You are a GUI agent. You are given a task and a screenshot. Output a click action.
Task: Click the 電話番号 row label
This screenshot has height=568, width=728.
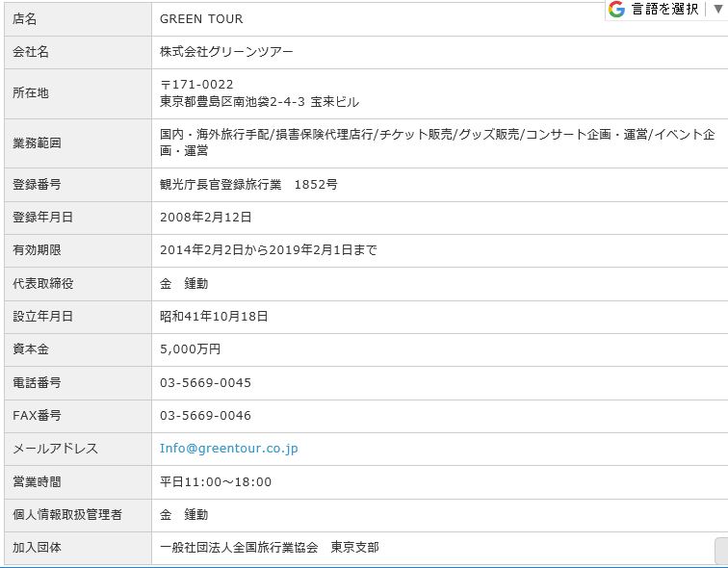[x=37, y=383]
